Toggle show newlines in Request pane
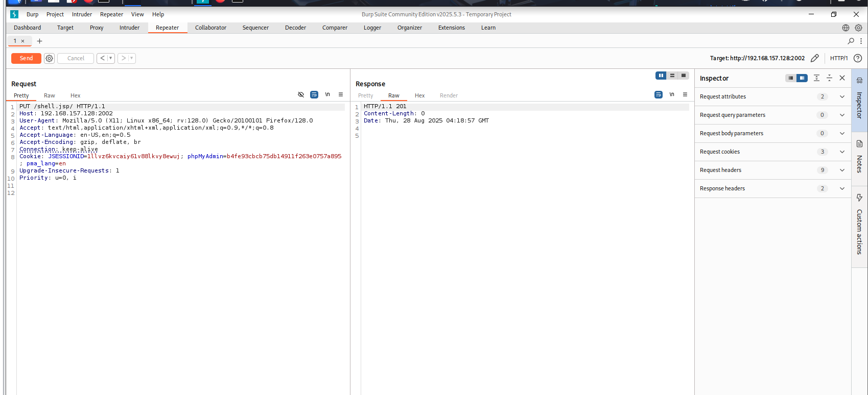This screenshot has width=868, height=395. coord(327,94)
